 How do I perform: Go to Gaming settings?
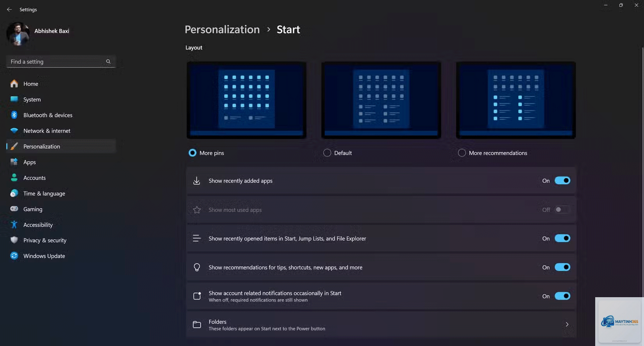pos(61,209)
